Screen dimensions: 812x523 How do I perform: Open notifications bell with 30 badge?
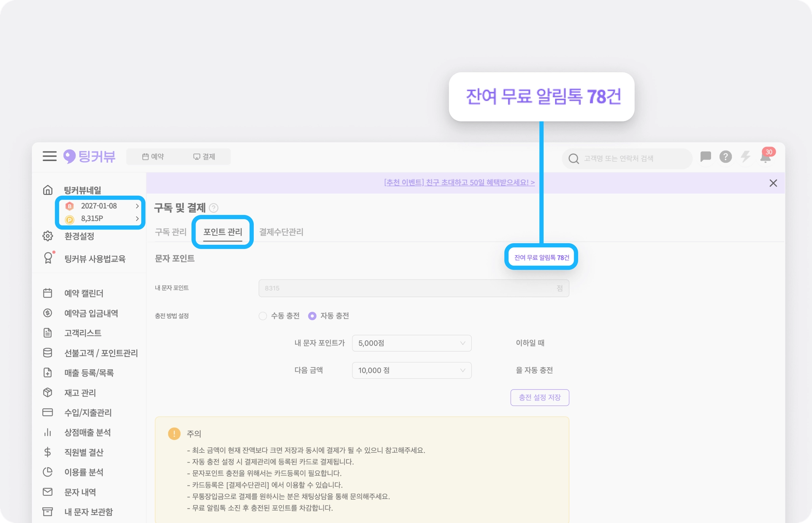tap(765, 158)
